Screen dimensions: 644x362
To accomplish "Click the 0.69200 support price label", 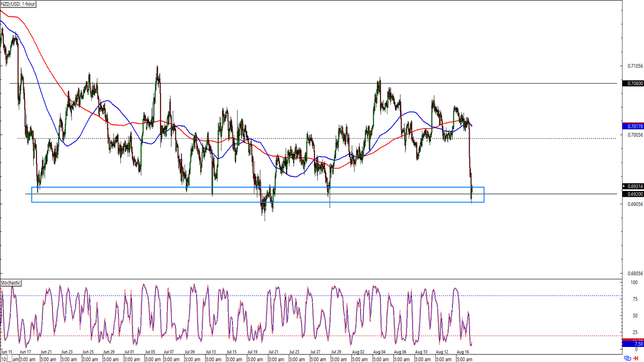I will coord(633,194).
